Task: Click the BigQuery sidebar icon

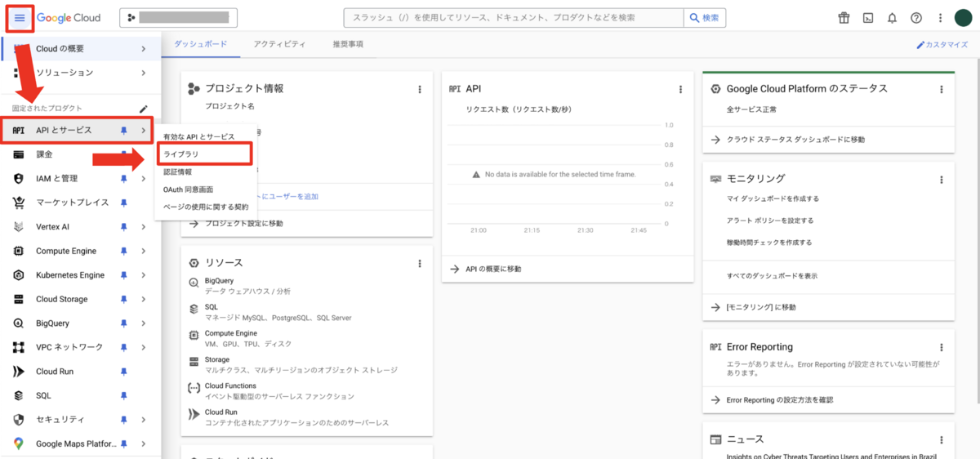Action: tap(19, 323)
